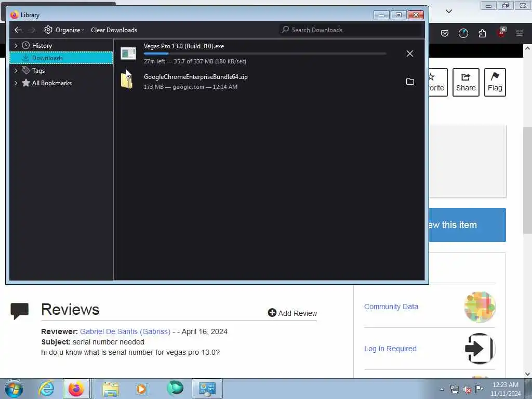Viewport: 532px width, 399px height.
Task: Open the Action Center flag tray icon
Action: (x=479, y=389)
